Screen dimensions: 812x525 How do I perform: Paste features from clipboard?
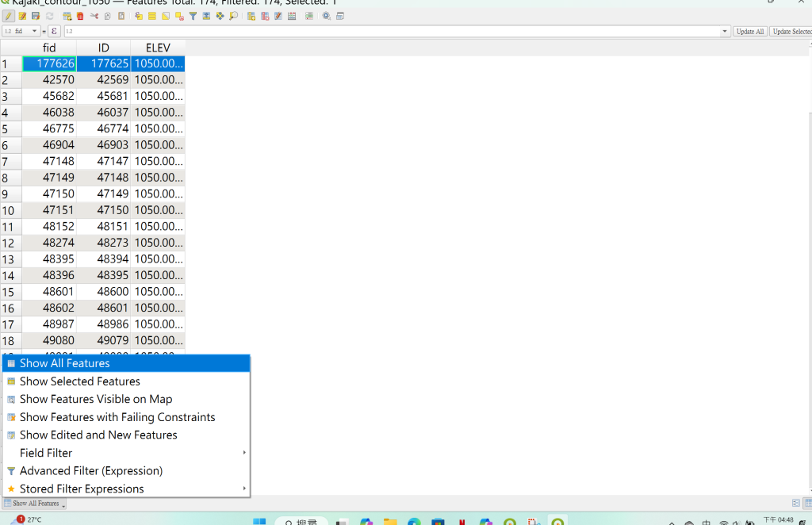(121, 16)
